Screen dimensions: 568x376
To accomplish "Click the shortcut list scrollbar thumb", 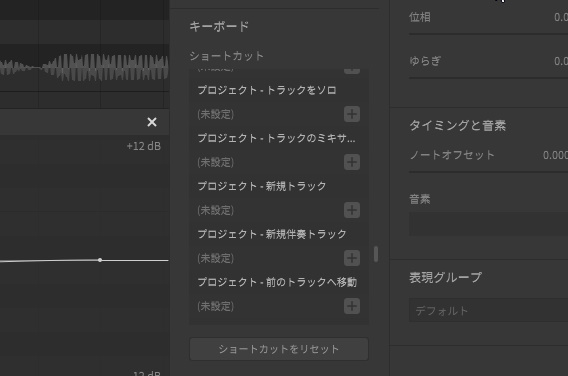I will 376,254.
